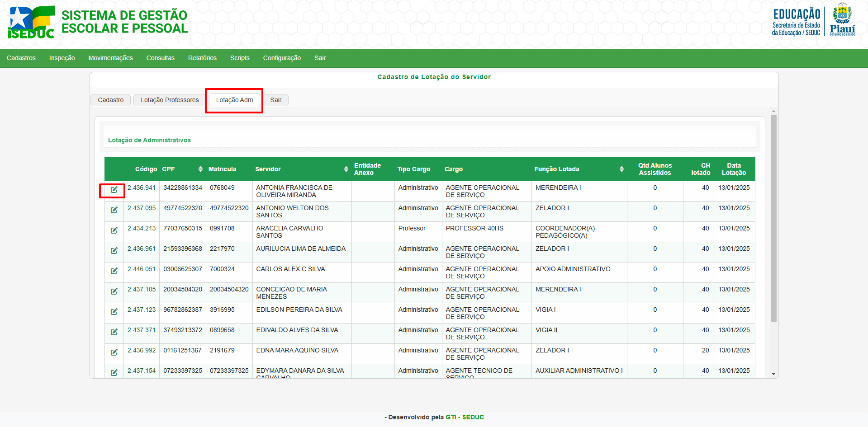Open edit icon for Aracelia Carvalho Santos
Image resolution: width=868 pixels, height=427 pixels.
tap(114, 230)
